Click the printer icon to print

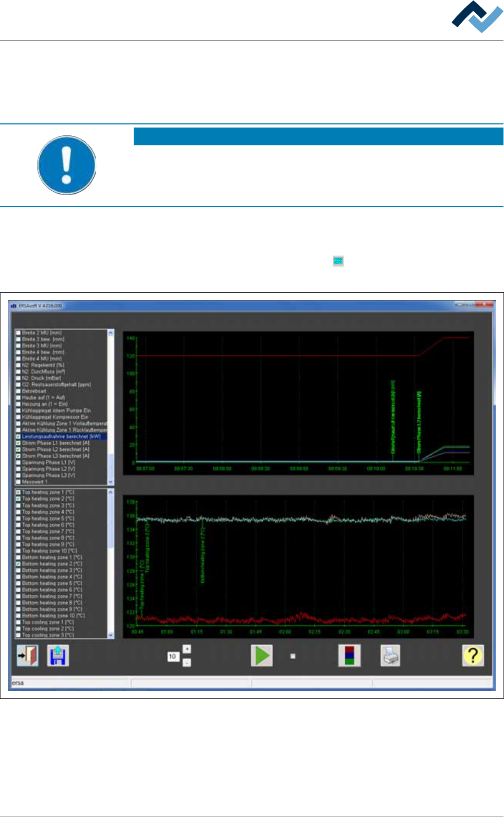(390, 655)
